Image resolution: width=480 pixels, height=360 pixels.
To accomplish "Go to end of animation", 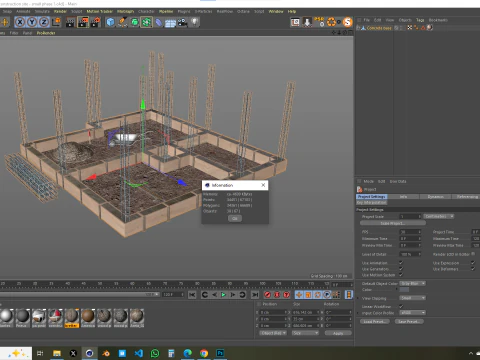I will coord(255,295).
